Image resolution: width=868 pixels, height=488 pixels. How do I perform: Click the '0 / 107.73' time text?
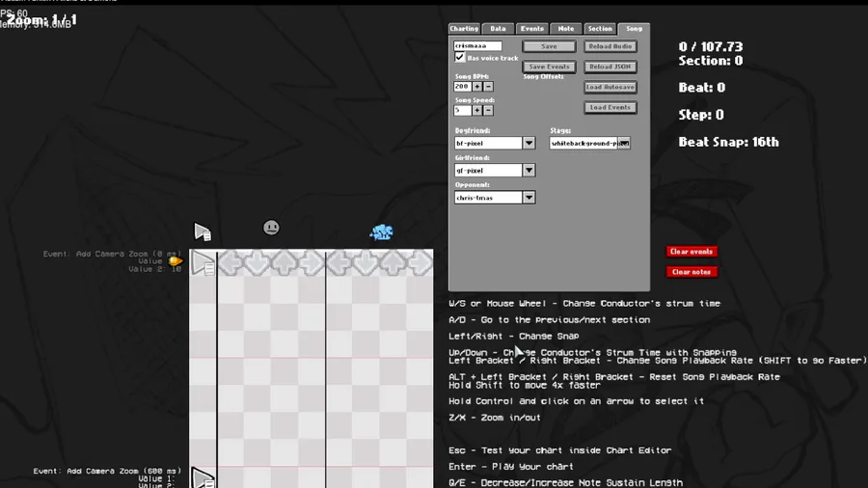(x=711, y=47)
